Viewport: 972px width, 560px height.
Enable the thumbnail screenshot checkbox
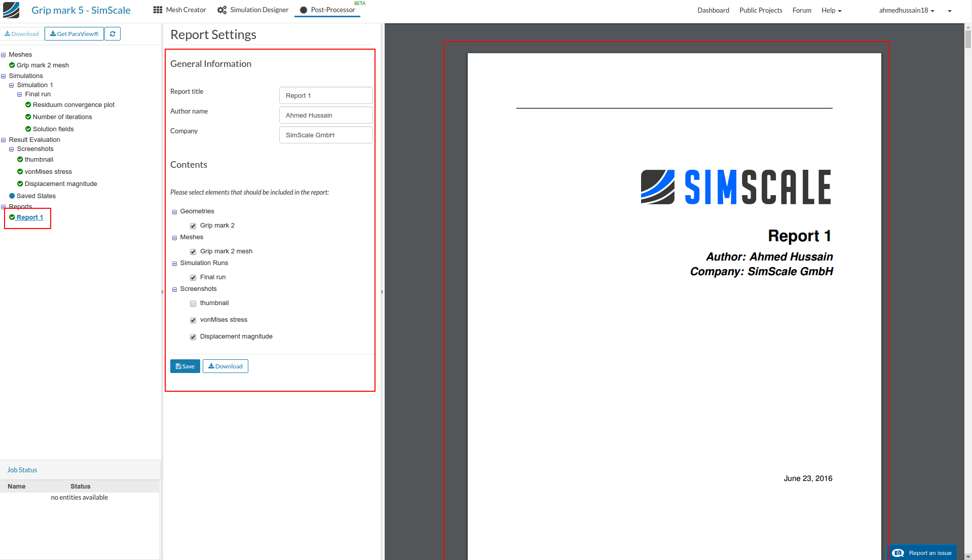pos(193,304)
